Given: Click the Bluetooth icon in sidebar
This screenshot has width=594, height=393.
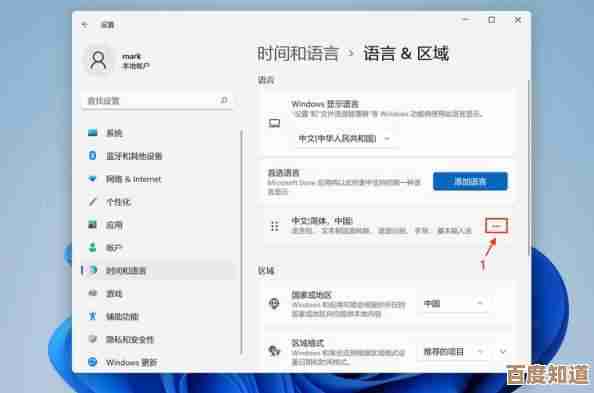Looking at the screenshot, I should point(92,156).
